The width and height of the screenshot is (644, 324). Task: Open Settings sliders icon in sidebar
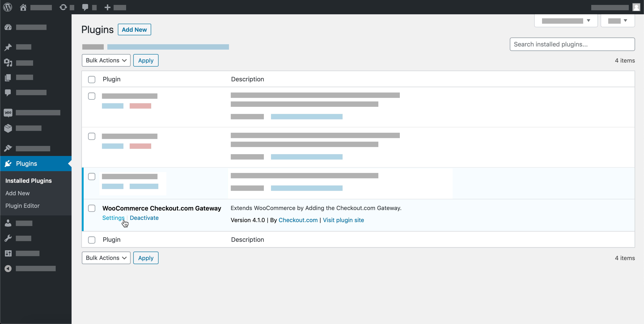pyautogui.click(x=8, y=253)
